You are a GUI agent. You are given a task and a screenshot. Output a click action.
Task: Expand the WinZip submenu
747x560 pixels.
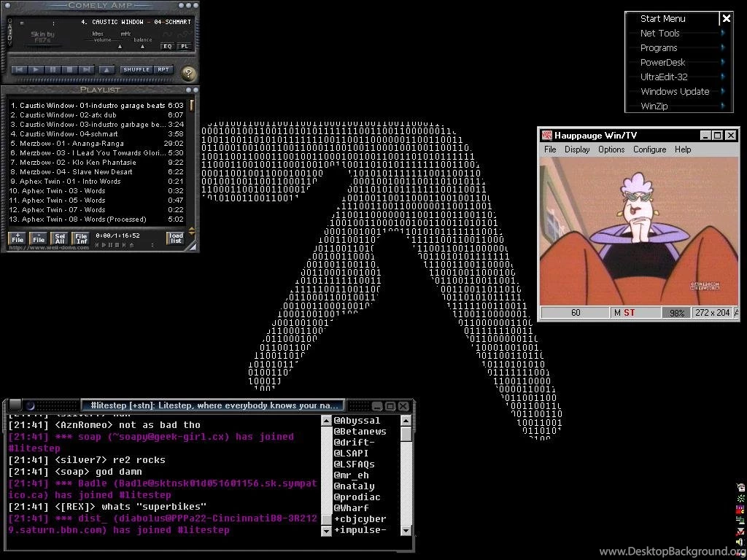[x=723, y=106]
